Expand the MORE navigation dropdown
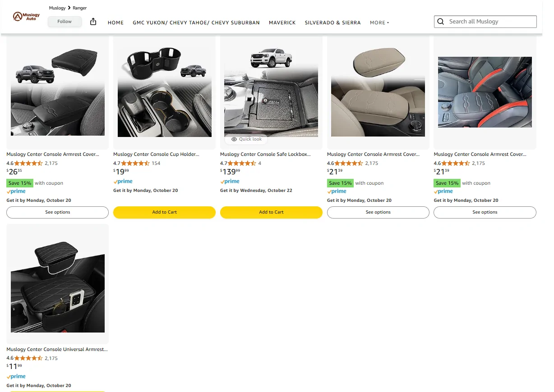Image resolution: width=554 pixels, height=392 pixels. click(379, 23)
